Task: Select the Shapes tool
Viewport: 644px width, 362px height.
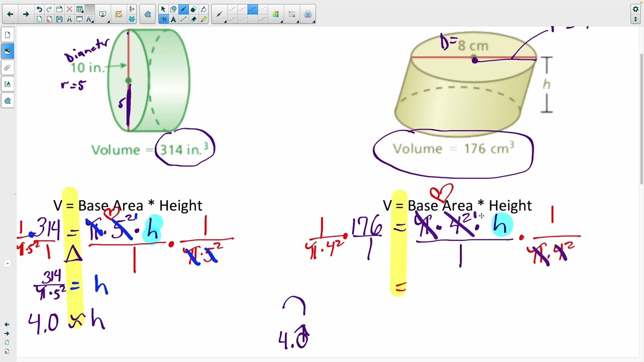Action: click(x=173, y=9)
